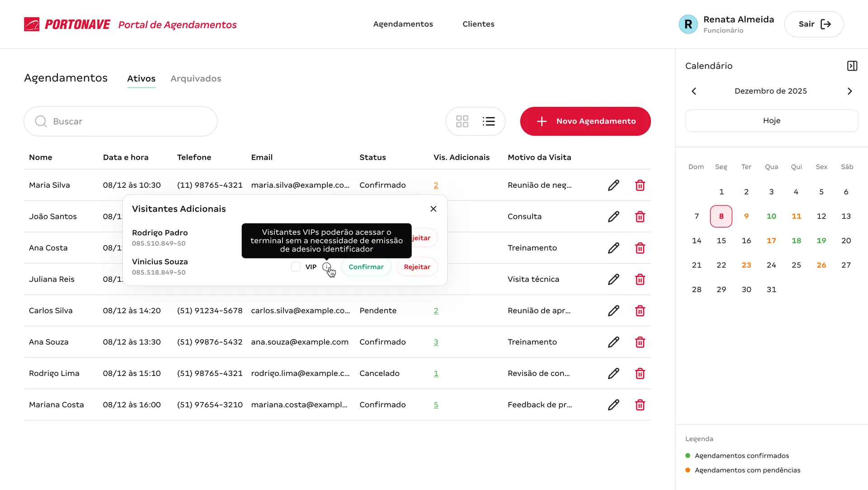Viewport: 868px width, 490px height.
Task: Delete Mariana Costa's appointment
Action: pos(640,405)
